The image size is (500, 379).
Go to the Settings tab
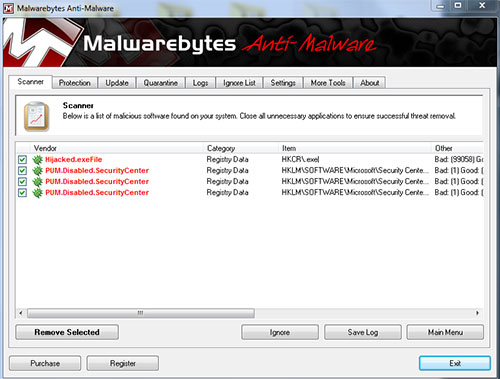pos(283,83)
